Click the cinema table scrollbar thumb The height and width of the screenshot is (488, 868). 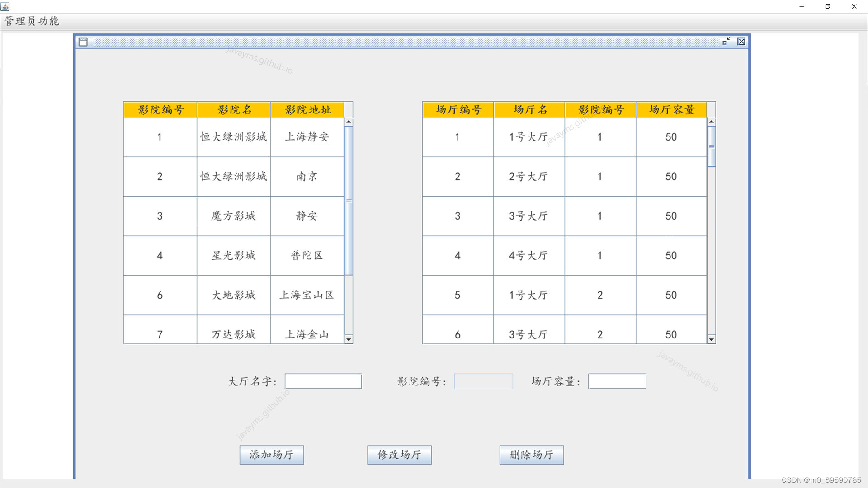point(349,201)
